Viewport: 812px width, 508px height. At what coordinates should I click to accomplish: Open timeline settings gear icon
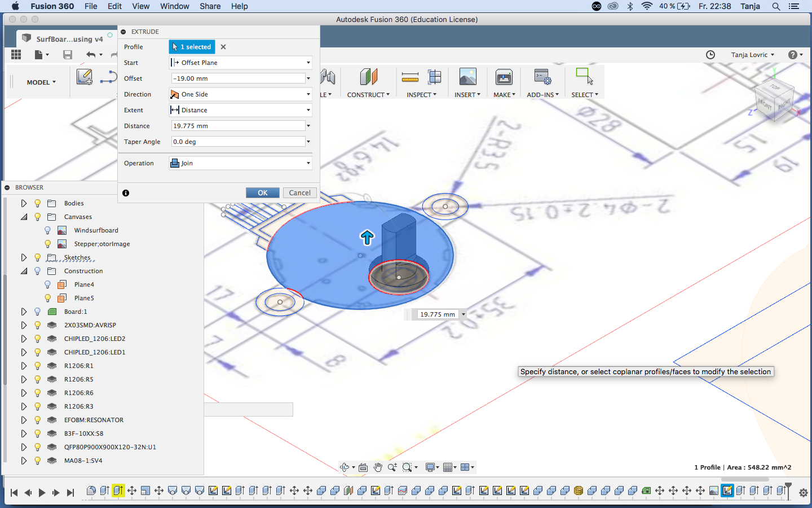804,493
